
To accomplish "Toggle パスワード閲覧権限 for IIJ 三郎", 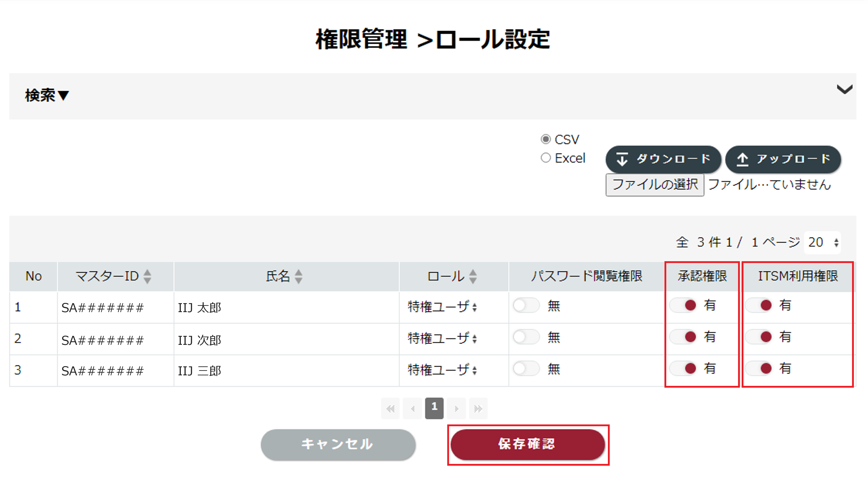I will click(526, 369).
